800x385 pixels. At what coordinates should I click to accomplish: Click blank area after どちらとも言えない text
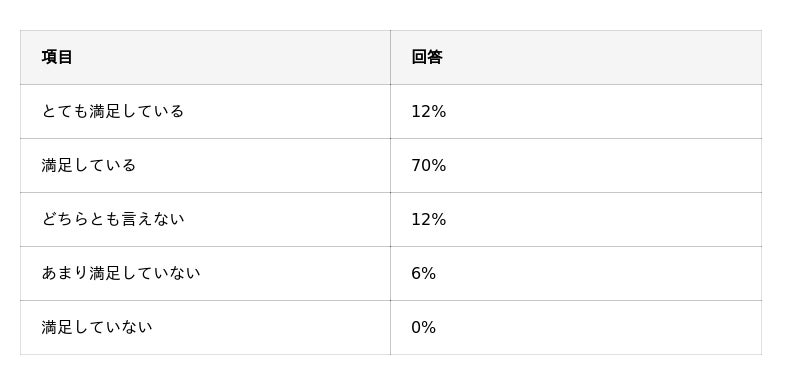[x=288, y=220]
